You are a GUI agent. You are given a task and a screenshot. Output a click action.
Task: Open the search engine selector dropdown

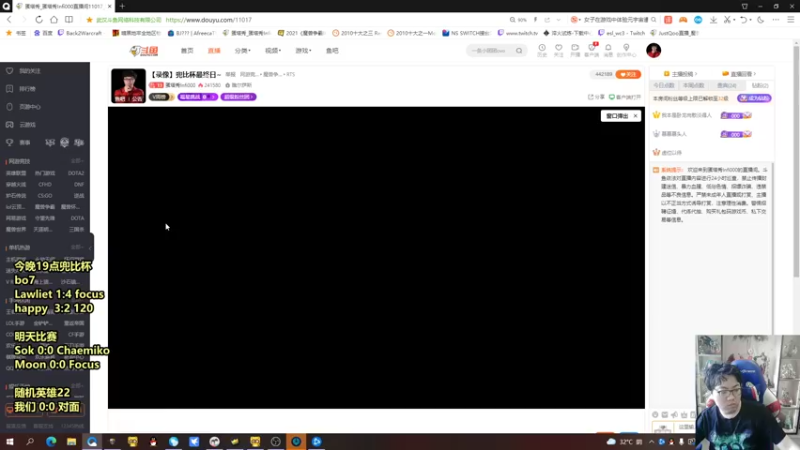coord(576,19)
